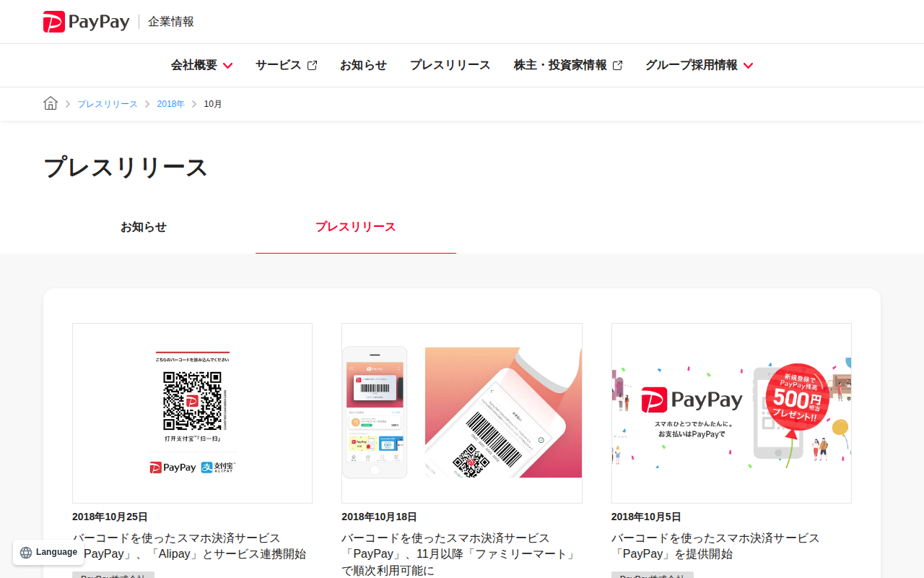Viewport: 924px width, 578px height.
Task: Open 株主・投資家情報 link
Action: 568,65
